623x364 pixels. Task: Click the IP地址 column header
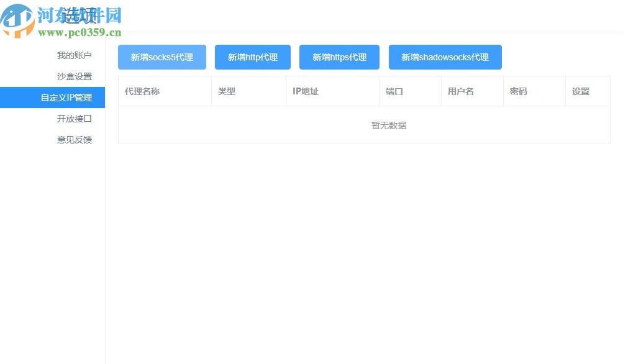click(306, 91)
